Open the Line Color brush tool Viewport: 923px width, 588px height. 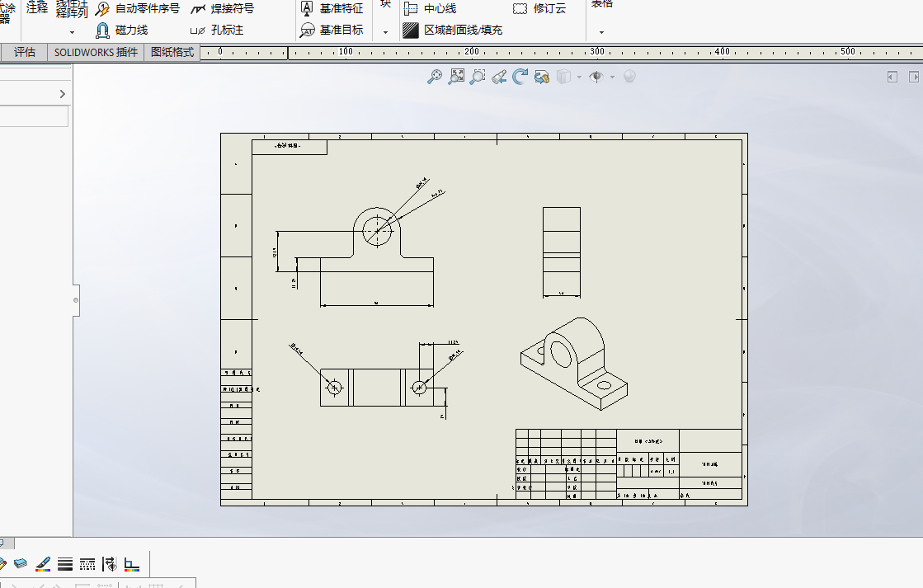43,564
